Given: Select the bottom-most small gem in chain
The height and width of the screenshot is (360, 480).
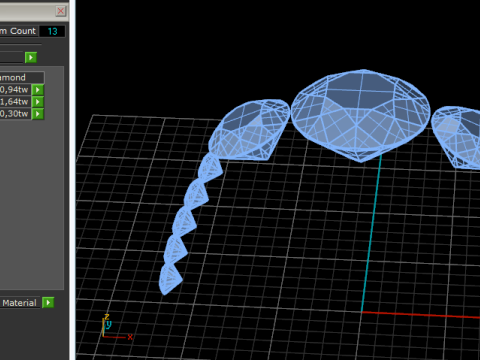Looking at the screenshot, I should [x=170, y=279].
